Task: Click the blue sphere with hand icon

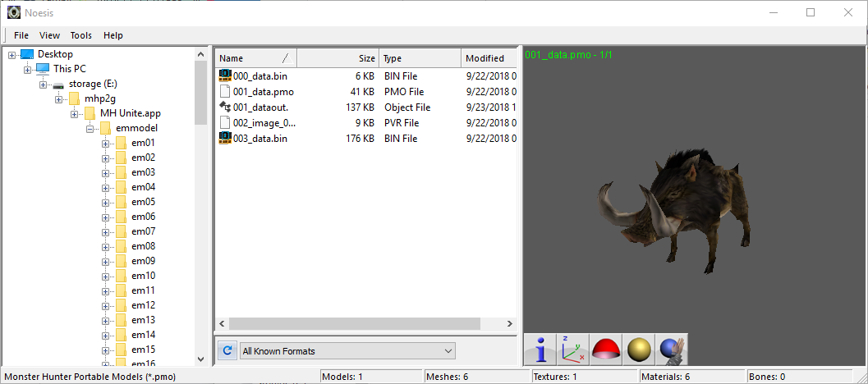Action: (x=672, y=350)
